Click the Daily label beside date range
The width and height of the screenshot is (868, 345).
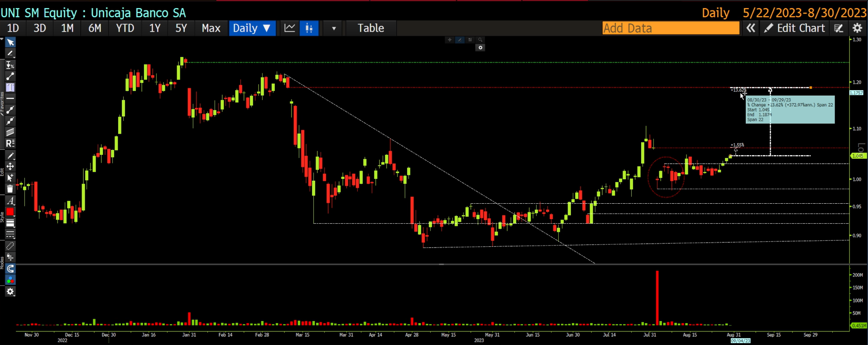coord(716,13)
